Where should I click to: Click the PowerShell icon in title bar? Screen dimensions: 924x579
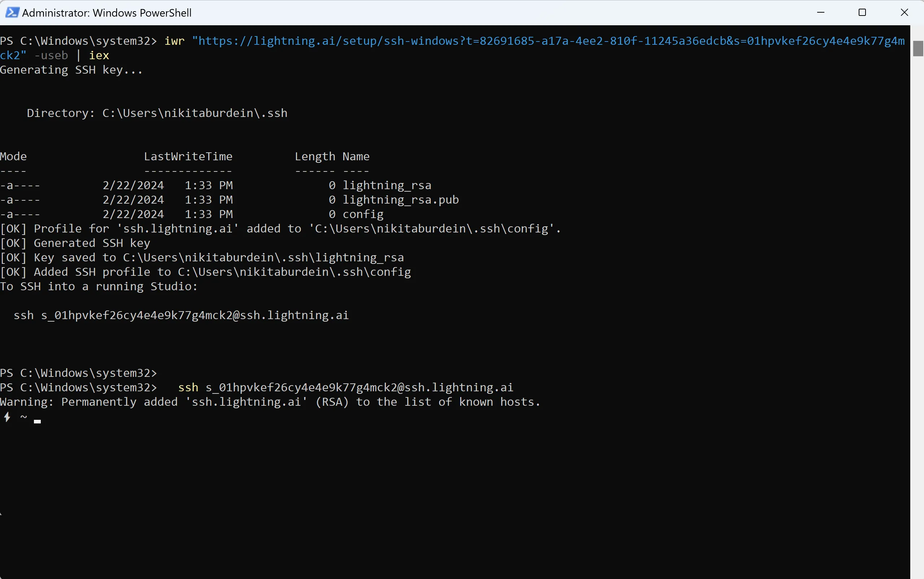(12, 13)
